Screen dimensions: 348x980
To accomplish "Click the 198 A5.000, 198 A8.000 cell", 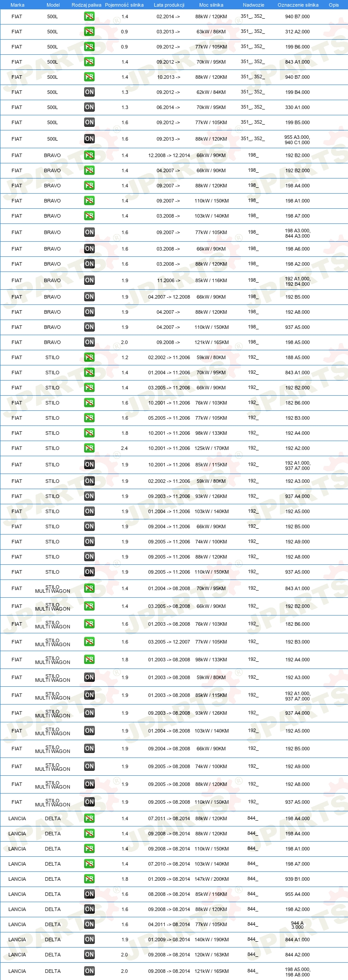I will click(298, 972).
